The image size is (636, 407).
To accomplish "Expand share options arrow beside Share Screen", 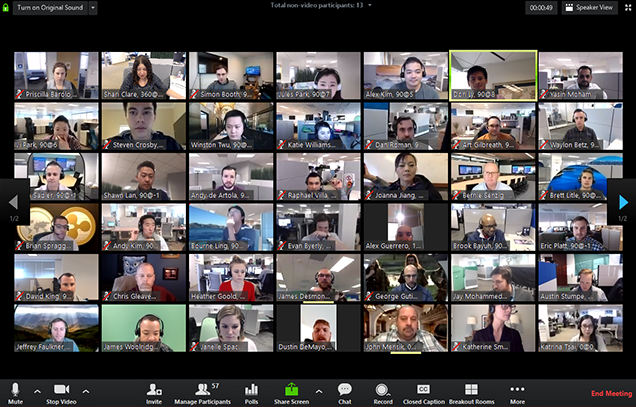I will click(317, 391).
